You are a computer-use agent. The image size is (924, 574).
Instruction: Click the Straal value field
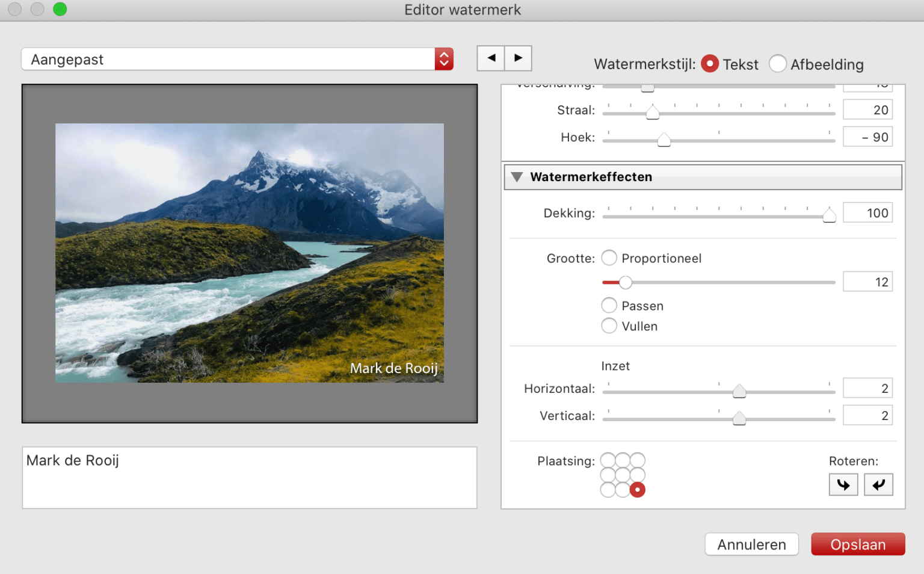867,110
